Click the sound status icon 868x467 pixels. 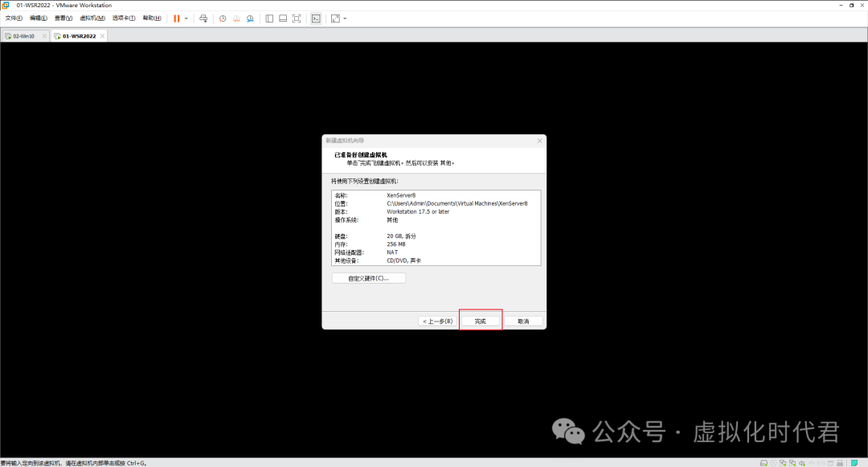click(x=802, y=462)
